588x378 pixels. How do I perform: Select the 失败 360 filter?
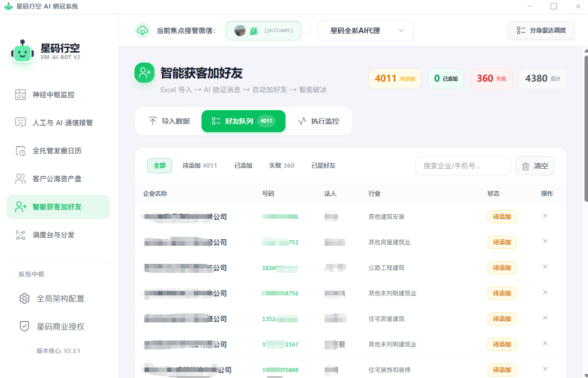(281, 165)
